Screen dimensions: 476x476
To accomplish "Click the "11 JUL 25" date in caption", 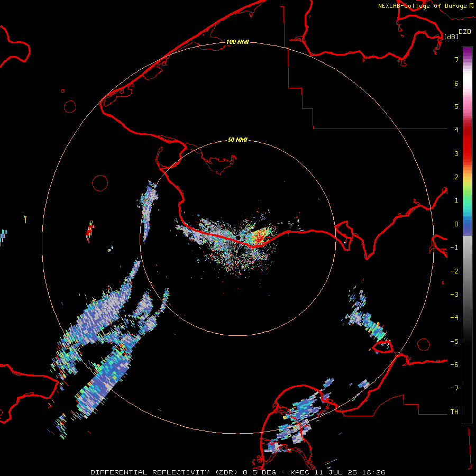I will tap(336, 472).
